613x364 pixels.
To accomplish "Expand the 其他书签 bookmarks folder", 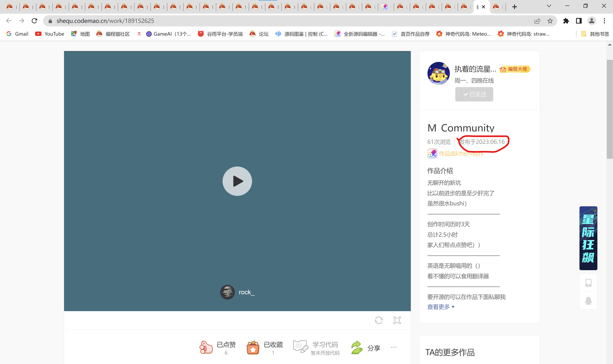I will (x=595, y=34).
